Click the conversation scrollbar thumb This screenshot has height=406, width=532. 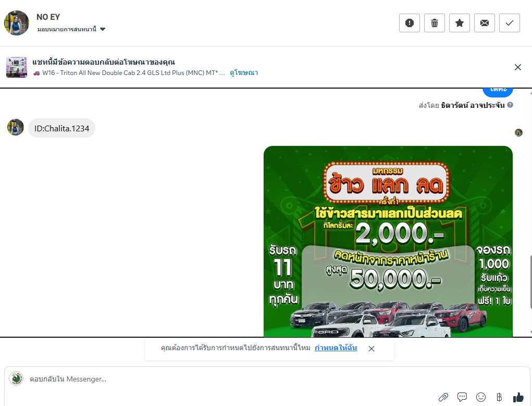[x=530, y=281]
